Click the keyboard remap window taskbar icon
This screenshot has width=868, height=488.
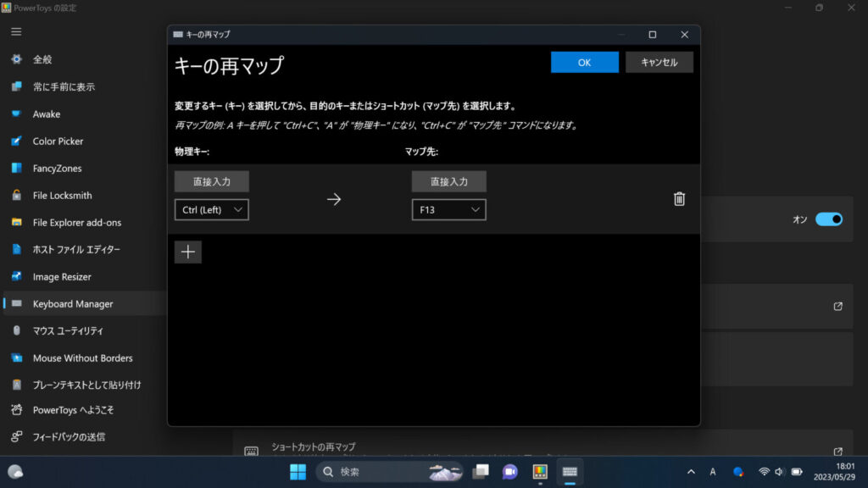pyautogui.click(x=570, y=472)
